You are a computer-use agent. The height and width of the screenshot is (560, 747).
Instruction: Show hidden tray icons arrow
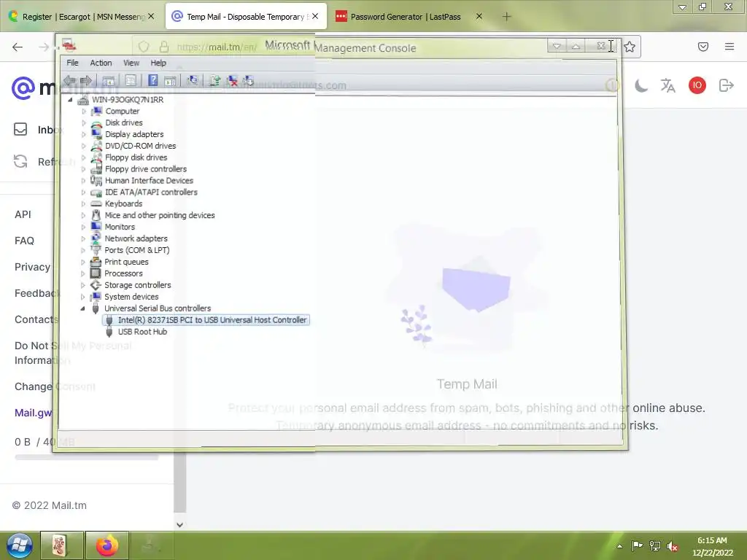click(619, 546)
